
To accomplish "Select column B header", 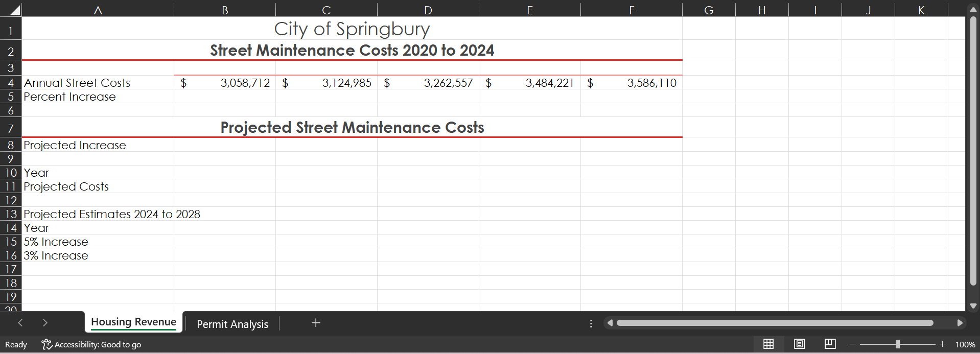I will 225,10.
